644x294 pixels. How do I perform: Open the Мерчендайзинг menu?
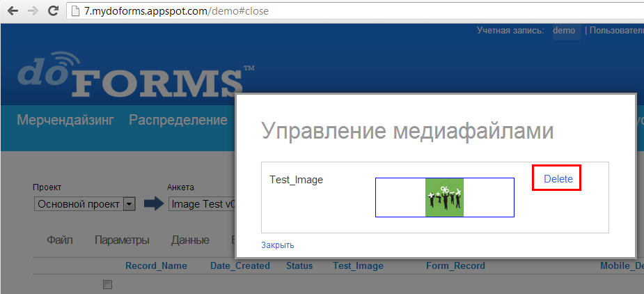click(65, 120)
